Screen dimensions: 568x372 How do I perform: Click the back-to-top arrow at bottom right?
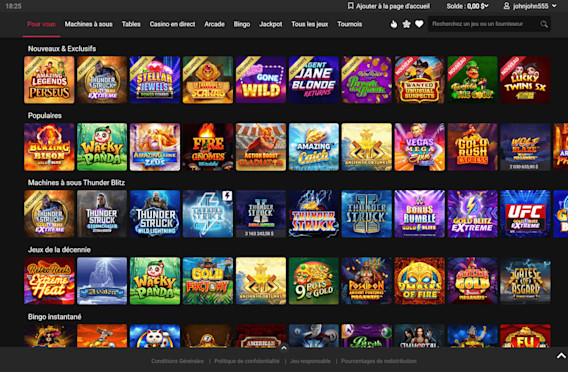point(561,356)
